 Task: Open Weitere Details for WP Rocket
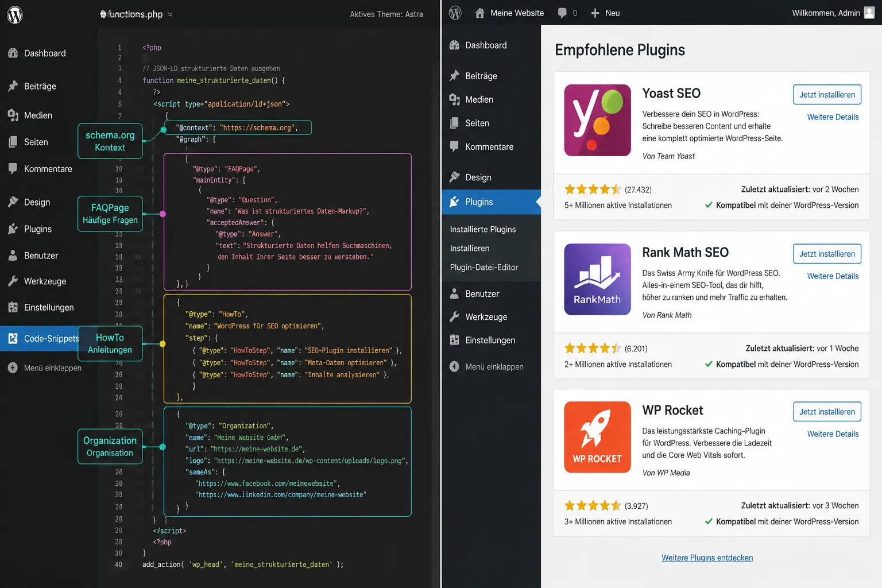(x=833, y=434)
